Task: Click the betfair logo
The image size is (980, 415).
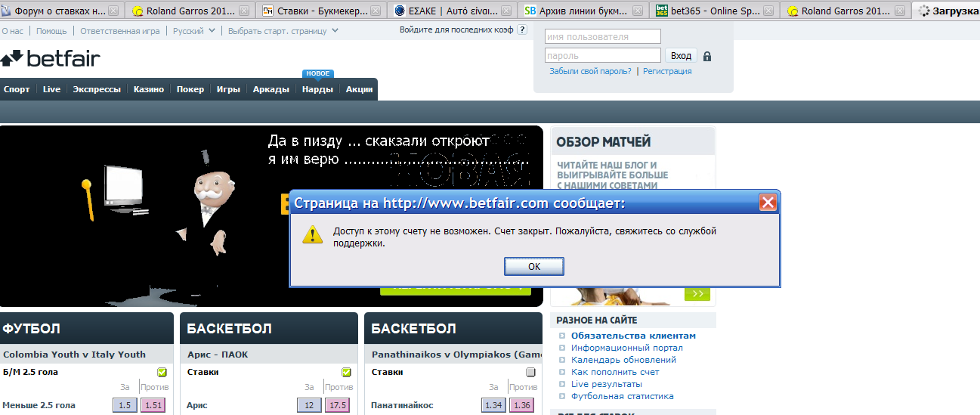Action: coord(51,58)
